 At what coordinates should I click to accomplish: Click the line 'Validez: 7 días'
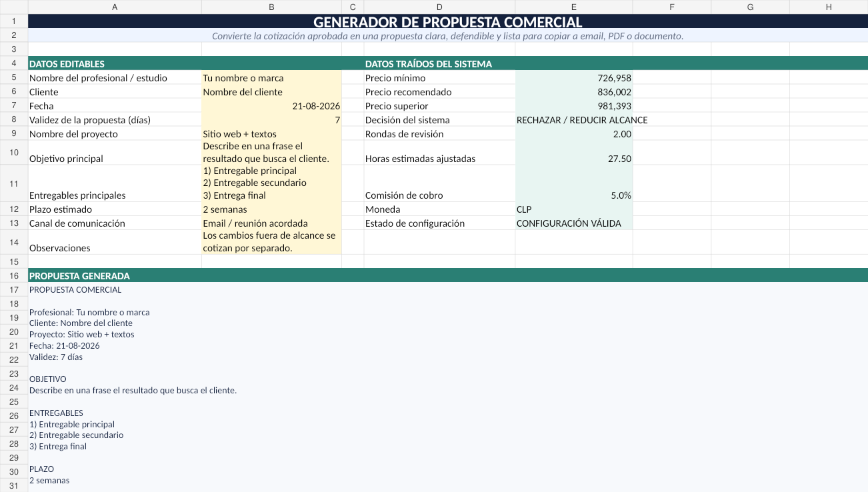pos(56,357)
